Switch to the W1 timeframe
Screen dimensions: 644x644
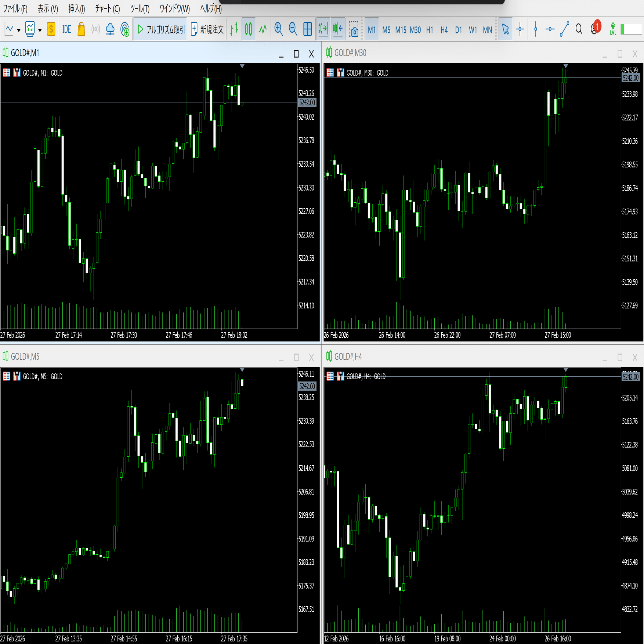[473, 29]
